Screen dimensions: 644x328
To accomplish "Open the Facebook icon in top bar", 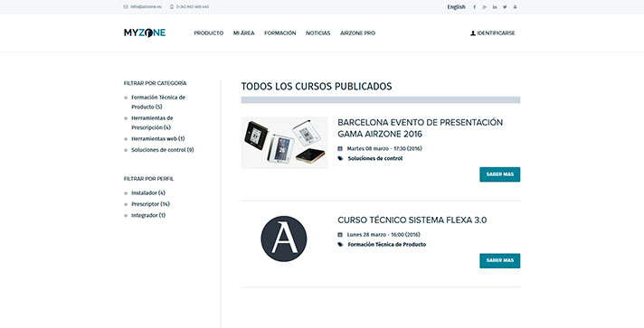I will point(474,7).
